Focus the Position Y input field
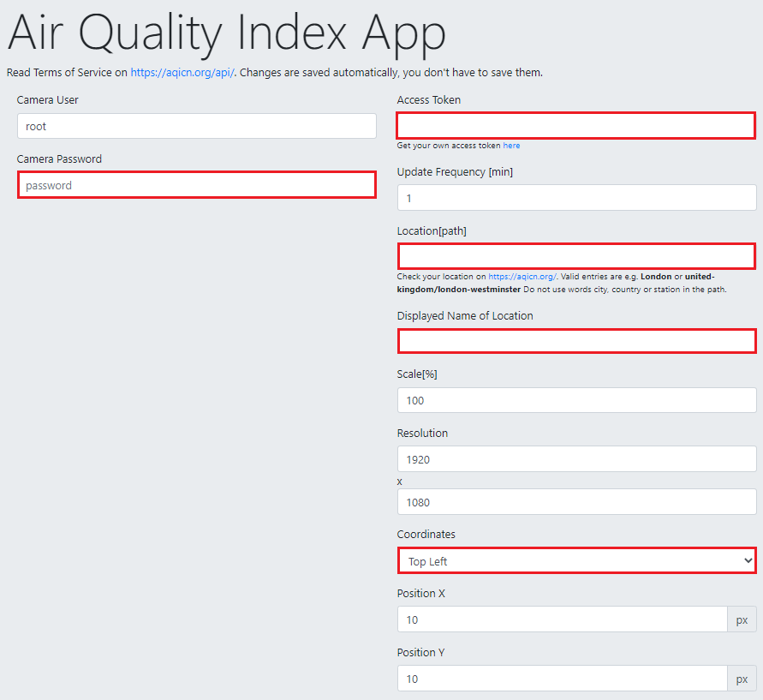 [x=562, y=679]
